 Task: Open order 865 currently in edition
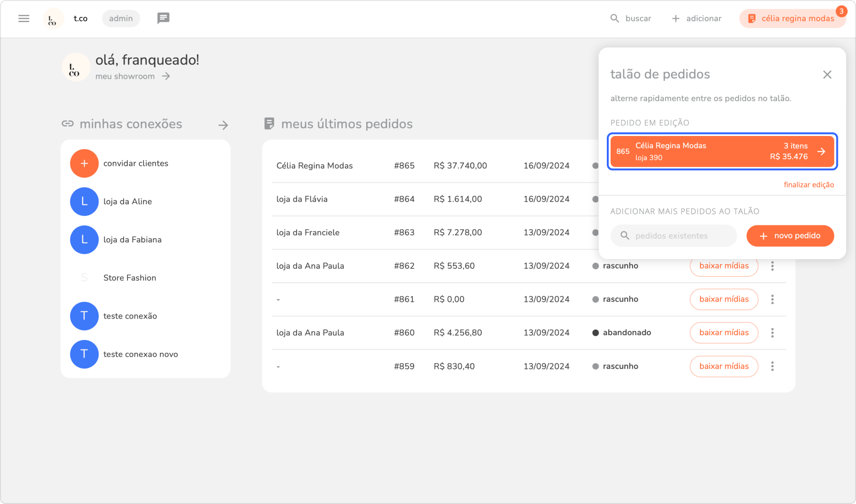[x=722, y=151]
